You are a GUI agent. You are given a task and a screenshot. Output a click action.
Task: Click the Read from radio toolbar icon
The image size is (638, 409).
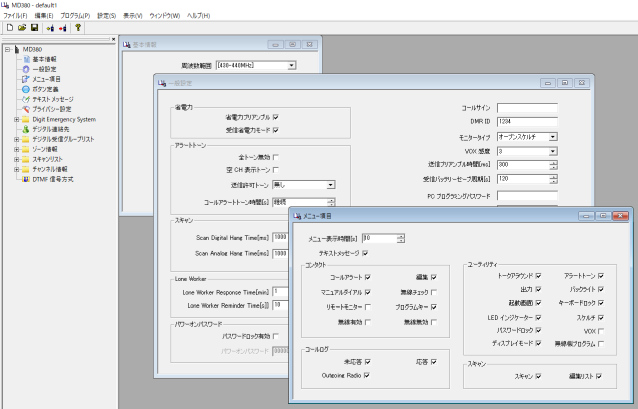click(x=48, y=28)
